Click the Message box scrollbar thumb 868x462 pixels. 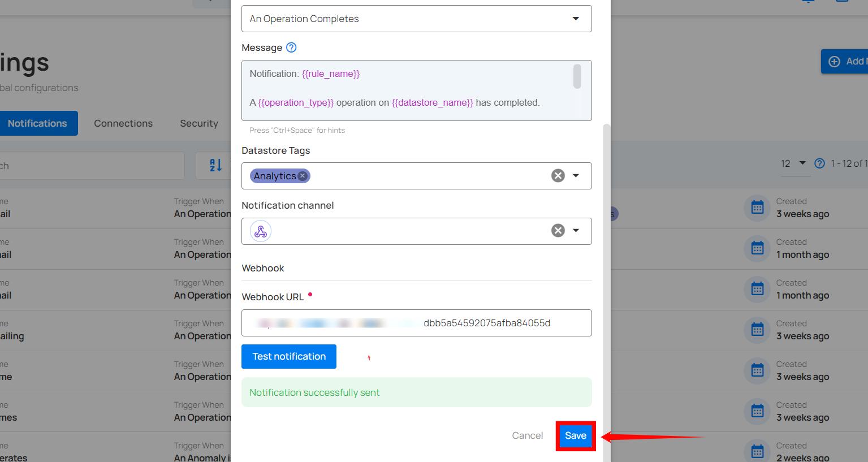pos(577,76)
